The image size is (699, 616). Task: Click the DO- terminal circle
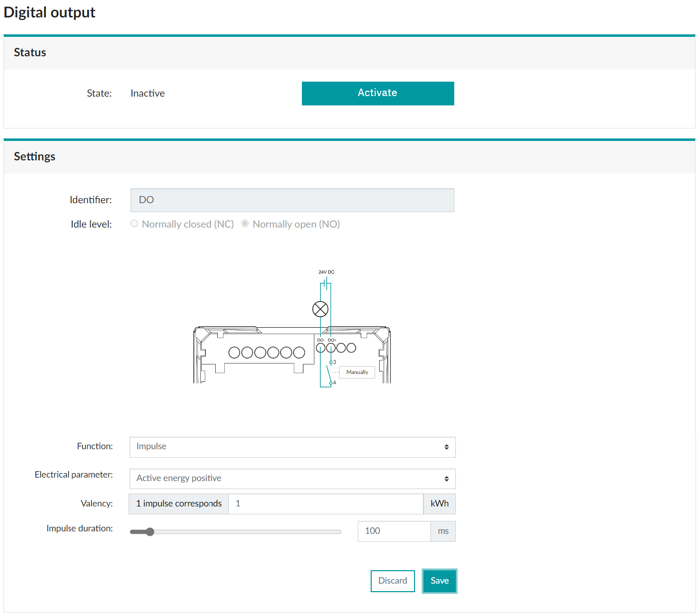[320, 348]
